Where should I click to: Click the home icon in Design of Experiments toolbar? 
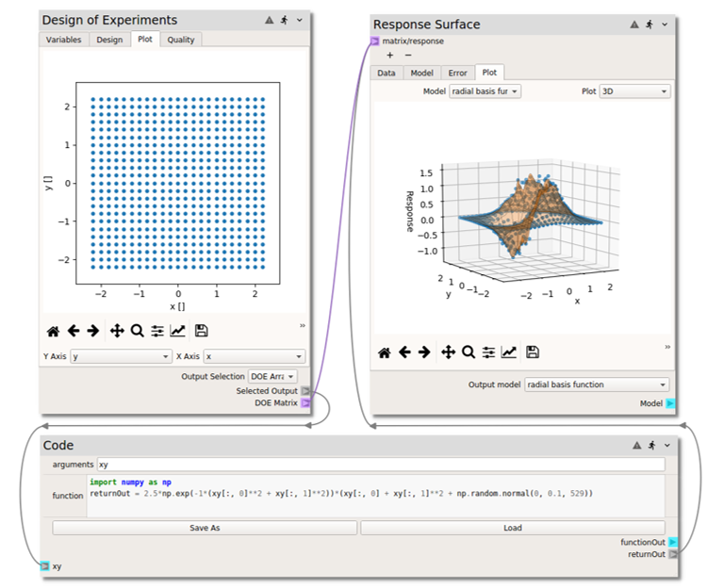click(x=53, y=331)
